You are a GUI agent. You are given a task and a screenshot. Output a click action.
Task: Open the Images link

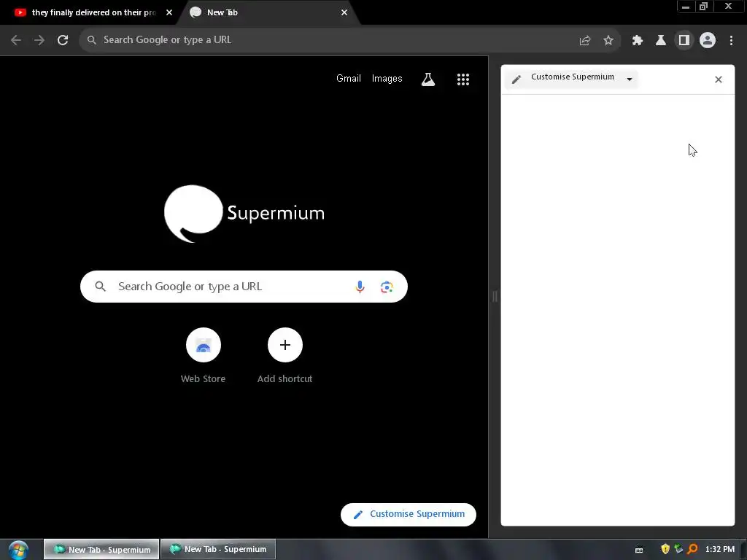[387, 79]
